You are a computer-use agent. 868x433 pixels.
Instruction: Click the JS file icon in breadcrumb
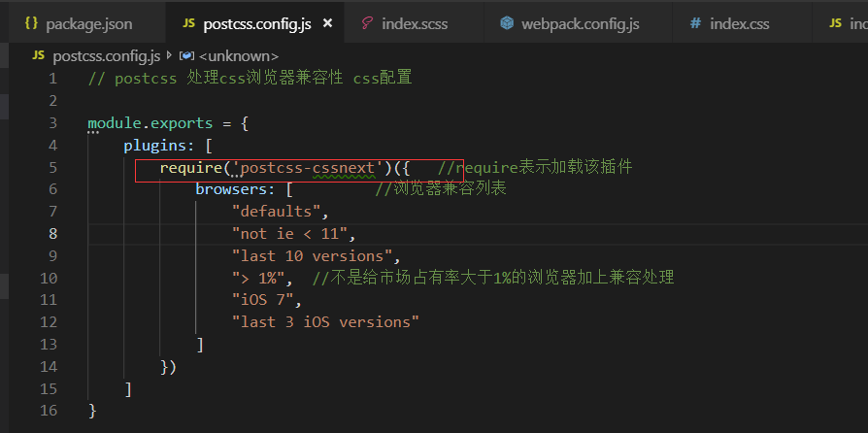pos(39,56)
